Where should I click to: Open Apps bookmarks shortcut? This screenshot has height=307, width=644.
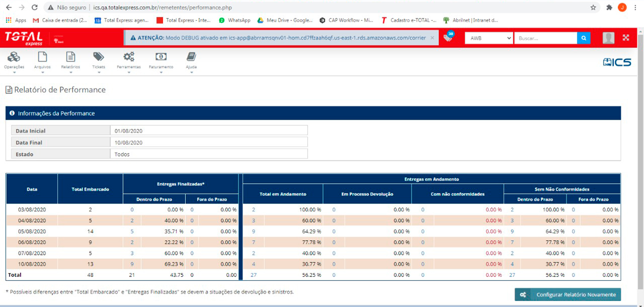(x=16, y=20)
